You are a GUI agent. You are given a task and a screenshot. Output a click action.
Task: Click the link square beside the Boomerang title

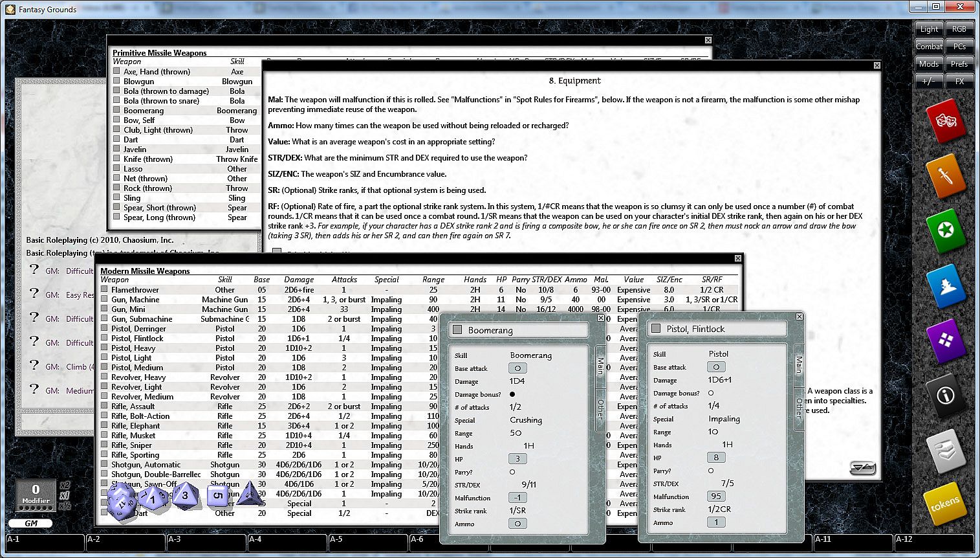click(457, 329)
